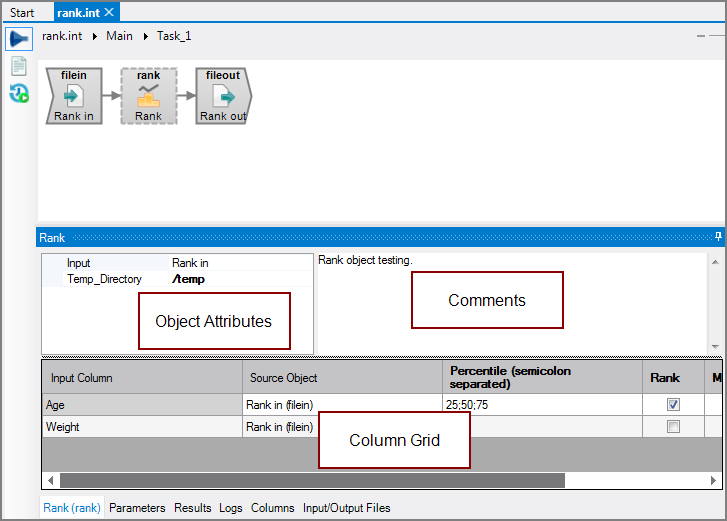This screenshot has height=521, width=727.
Task: Click the pin icon on Rank panel
Action: 717,237
